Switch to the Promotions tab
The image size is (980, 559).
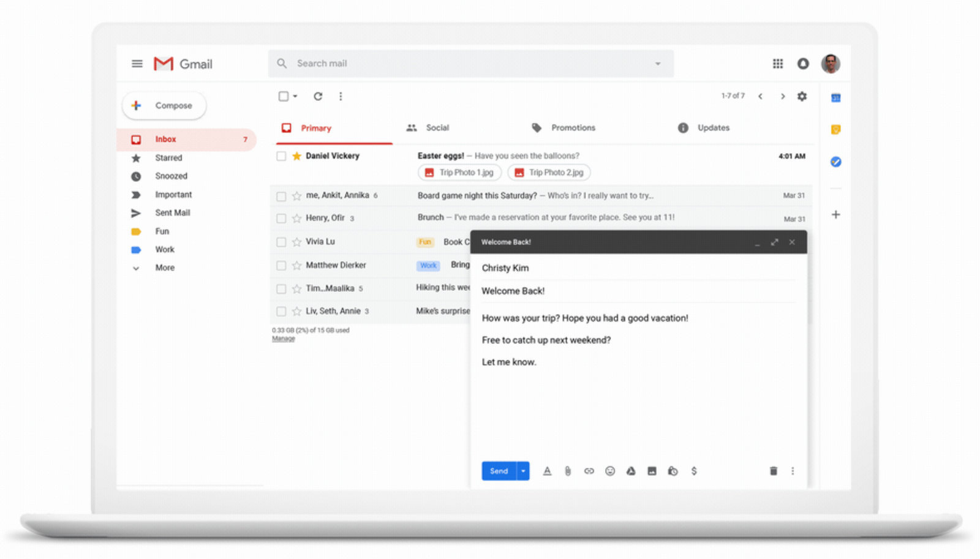click(573, 127)
